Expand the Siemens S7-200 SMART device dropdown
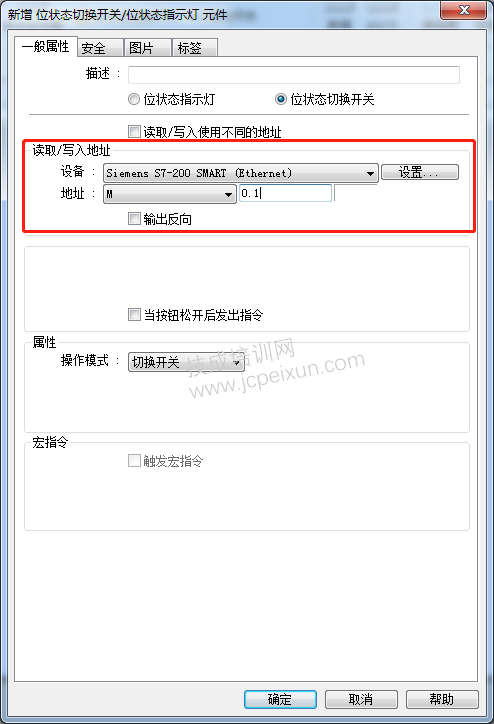Viewport: 494px width, 724px height. (241, 173)
